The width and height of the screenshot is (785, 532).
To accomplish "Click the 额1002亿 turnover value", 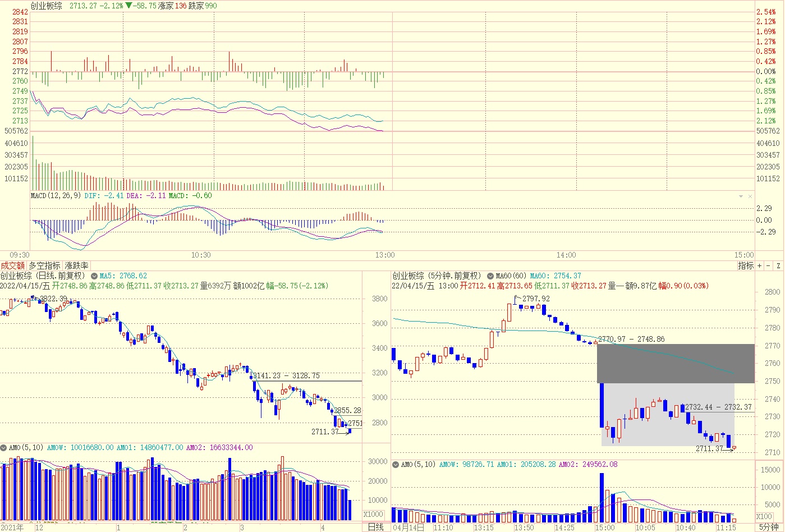I will click(249, 286).
